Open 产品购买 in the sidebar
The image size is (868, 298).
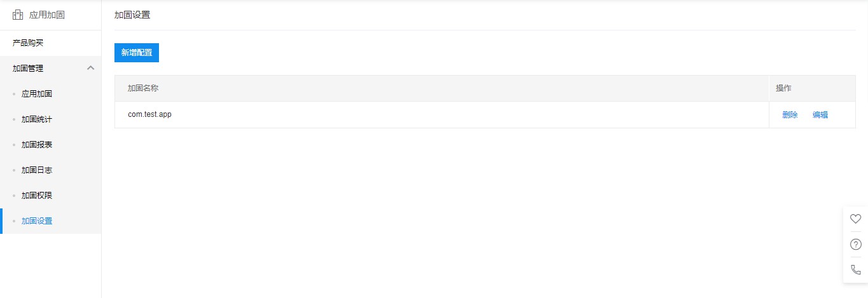pos(28,43)
